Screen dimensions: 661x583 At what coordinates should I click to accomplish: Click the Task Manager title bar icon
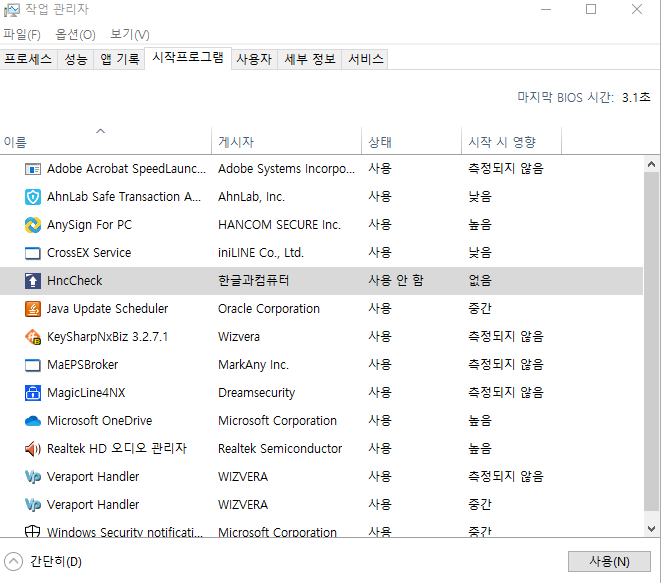click(11, 10)
